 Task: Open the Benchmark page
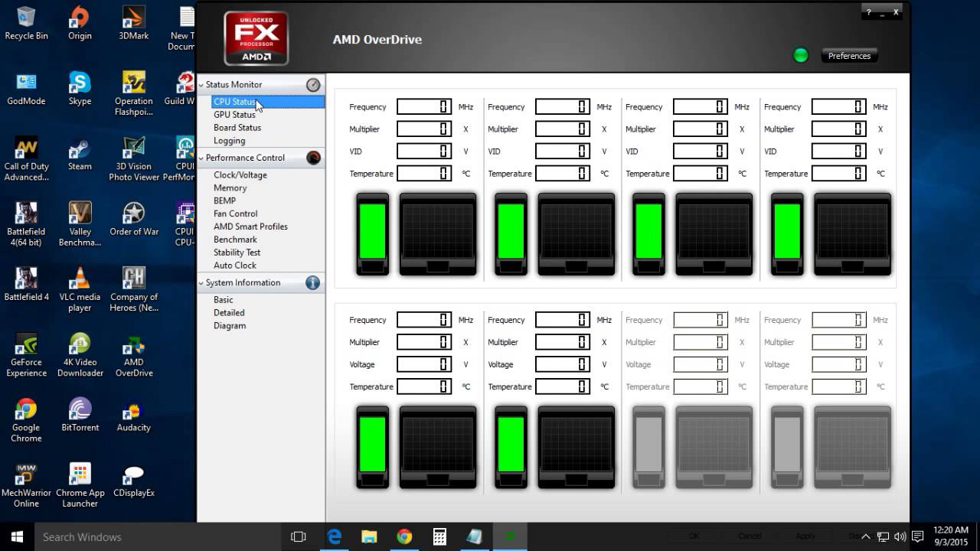[x=235, y=240]
